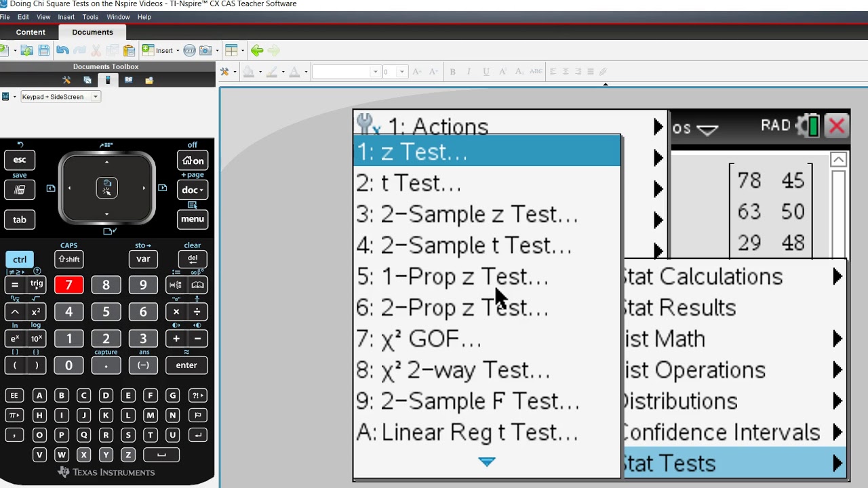Click the EE key on the keypad

pos(14,396)
